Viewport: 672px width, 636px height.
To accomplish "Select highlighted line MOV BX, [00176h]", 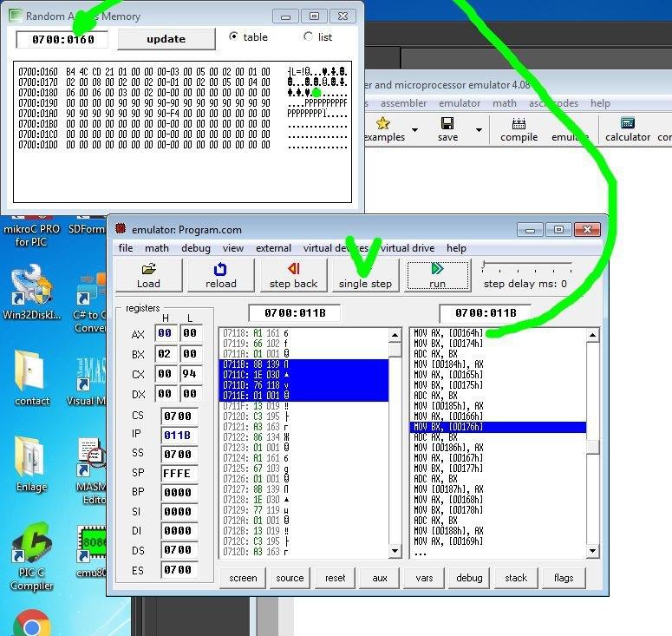I will (498, 427).
